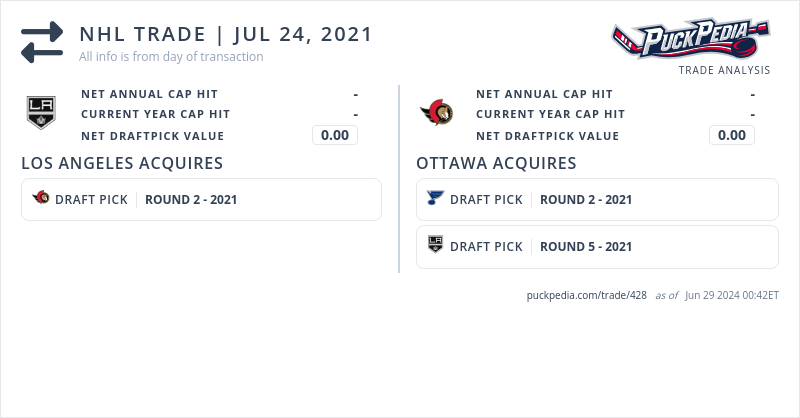The height and width of the screenshot is (418, 800).
Task: Click the Los Angeles Acquires heading
Action: pos(122,163)
